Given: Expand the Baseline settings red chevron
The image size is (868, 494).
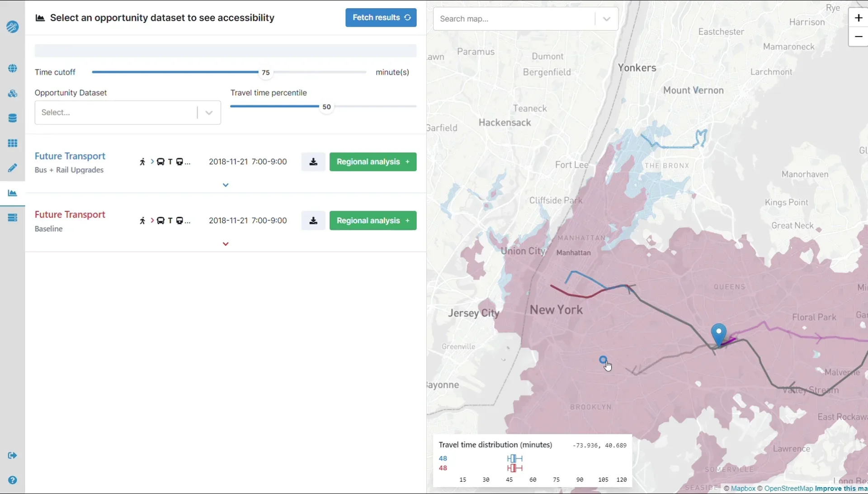Looking at the screenshot, I should click(x=226, y=244).
